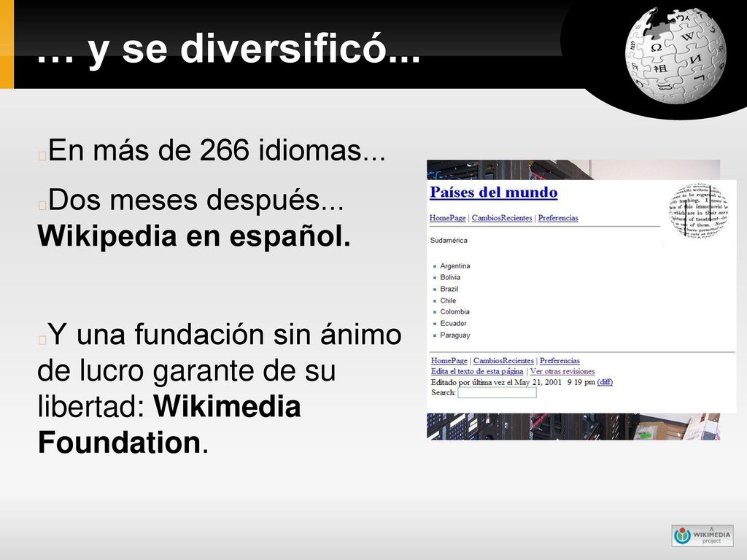Click the 'Colombia' list item

pyautogui.click(x=454, y=312)
